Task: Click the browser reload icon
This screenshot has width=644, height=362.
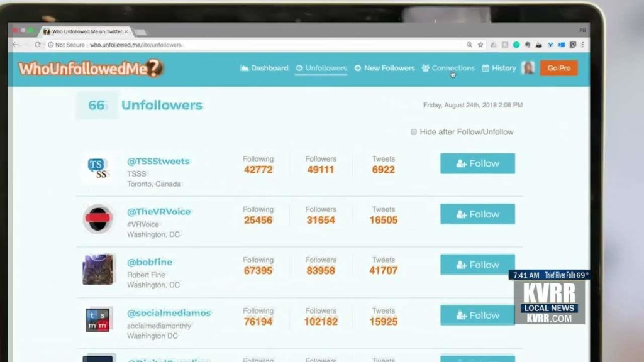Action: tap(38, 45)
